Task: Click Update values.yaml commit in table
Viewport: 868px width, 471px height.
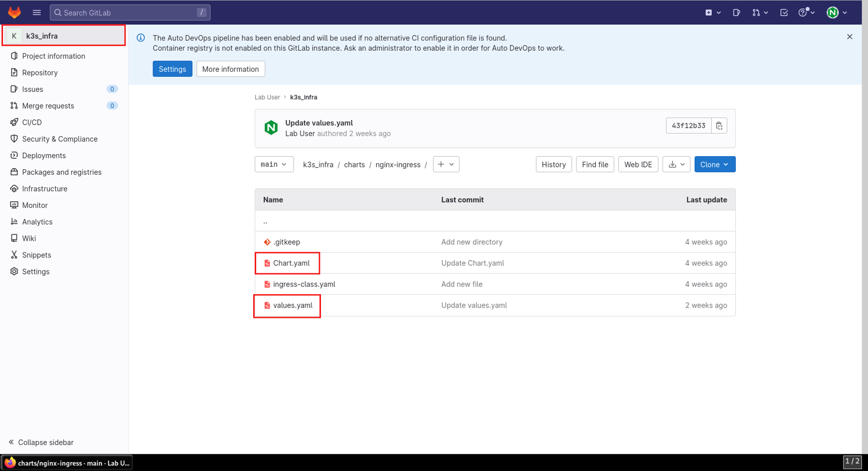Action: point(474,305)
